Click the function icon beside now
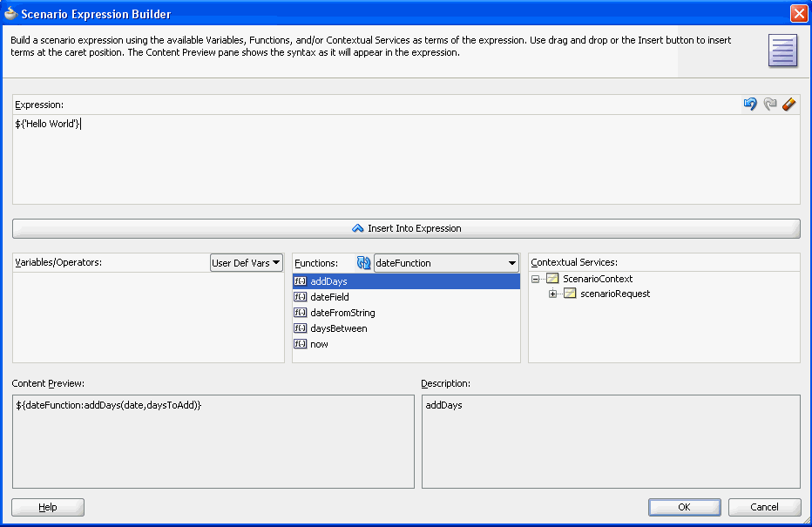The width and height of the screenshot is (812, 527). (x=301, y=344)
